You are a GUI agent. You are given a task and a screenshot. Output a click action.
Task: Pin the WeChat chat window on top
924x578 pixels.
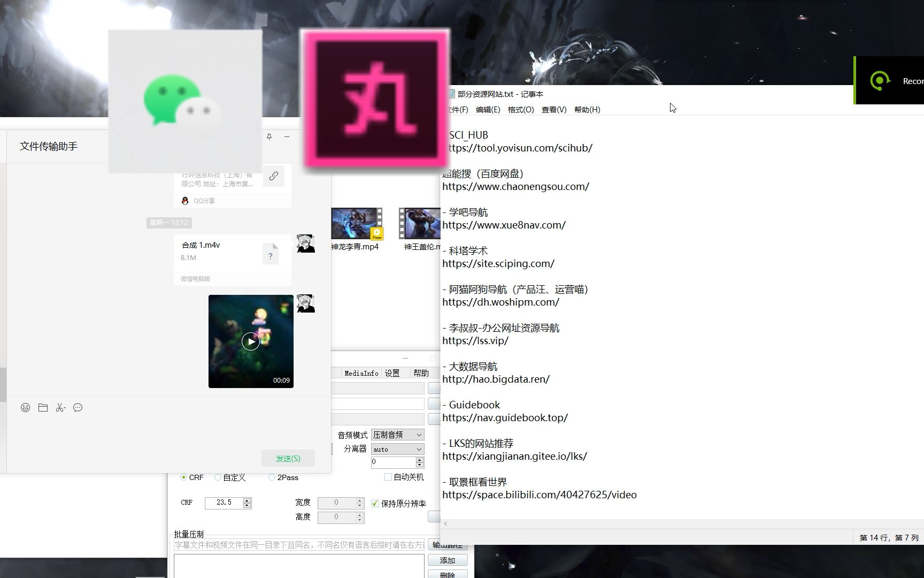[269, 136]
